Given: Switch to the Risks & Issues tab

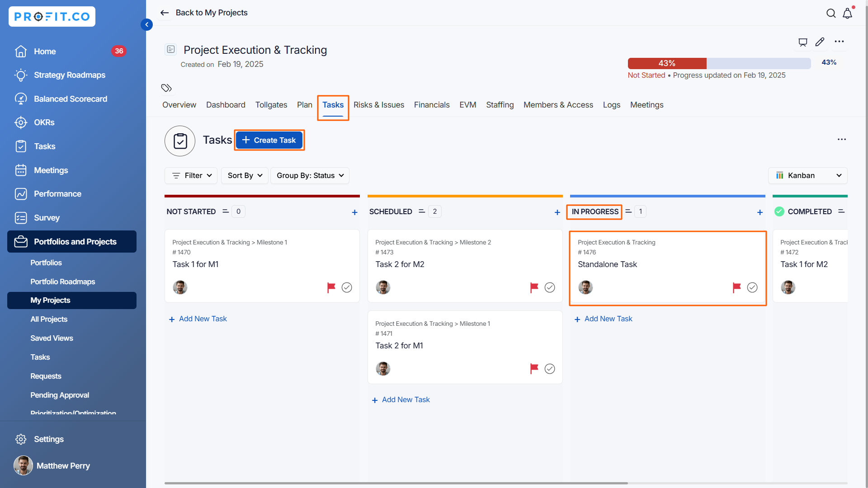Looking at the screenshot, I should tap(378, 105).
